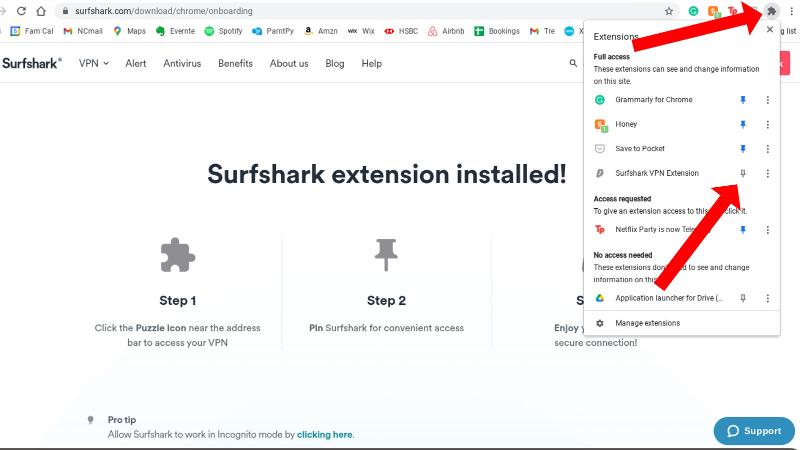Open the Support chat button
Image resolution: width=800 pixels, height=450 pixels.
click(x=754, y=431)
